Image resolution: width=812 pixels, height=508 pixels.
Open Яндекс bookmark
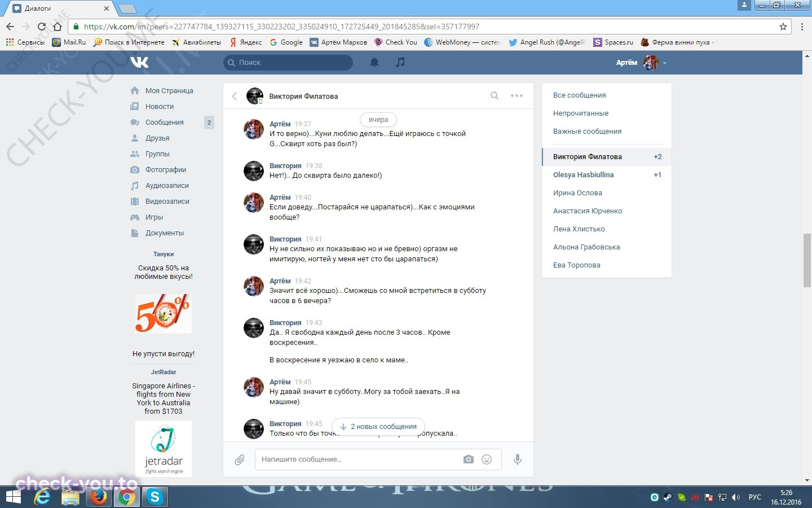point(246,42)
